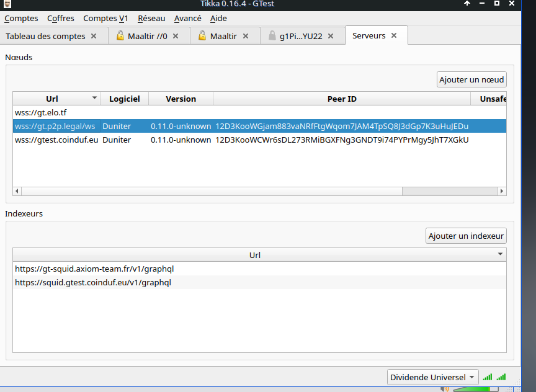Open the Dividende Universel unit dropdown
This screenshot has height=392, width=536.
432,377
